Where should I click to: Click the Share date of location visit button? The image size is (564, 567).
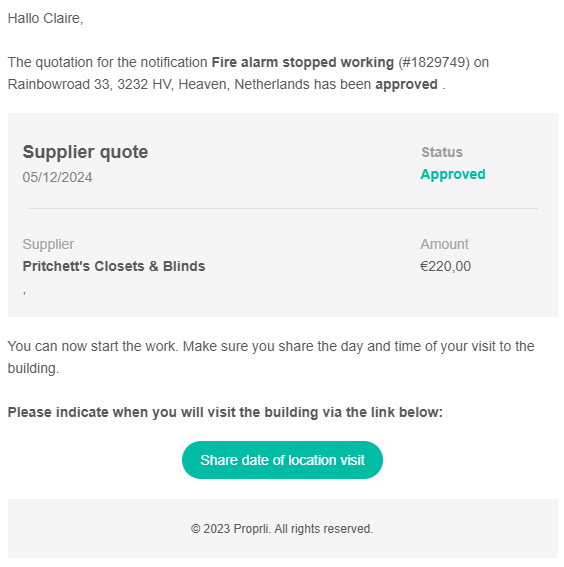pos(282,460)
